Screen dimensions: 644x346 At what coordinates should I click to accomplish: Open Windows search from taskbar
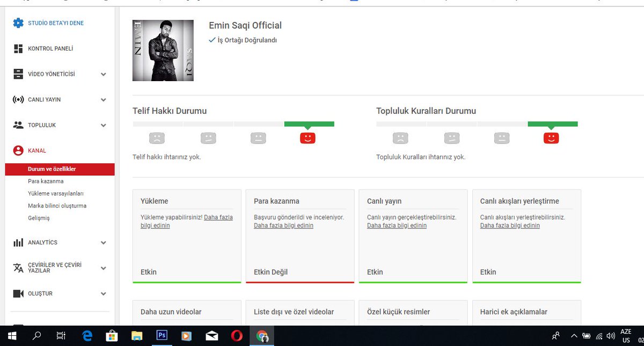click(36, 336)
